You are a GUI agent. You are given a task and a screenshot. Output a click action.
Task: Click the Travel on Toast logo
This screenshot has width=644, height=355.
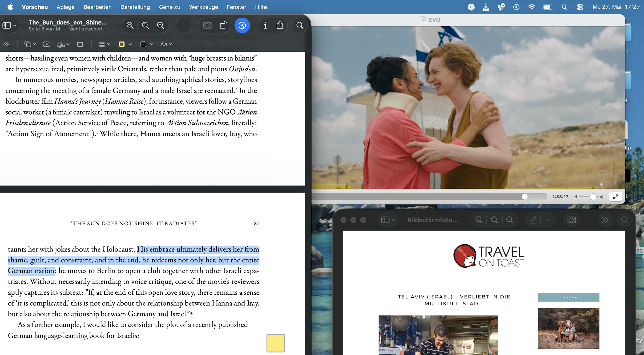[x=489, y=256]
